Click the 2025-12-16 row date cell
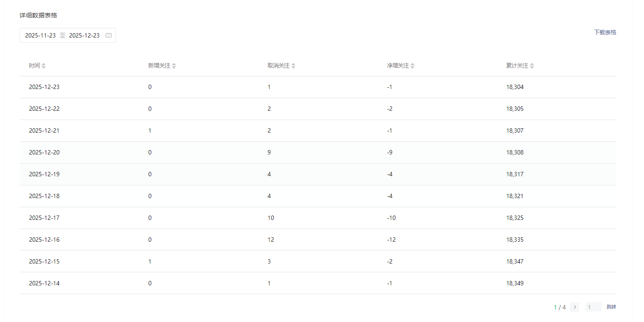 [x=44, y=240]
